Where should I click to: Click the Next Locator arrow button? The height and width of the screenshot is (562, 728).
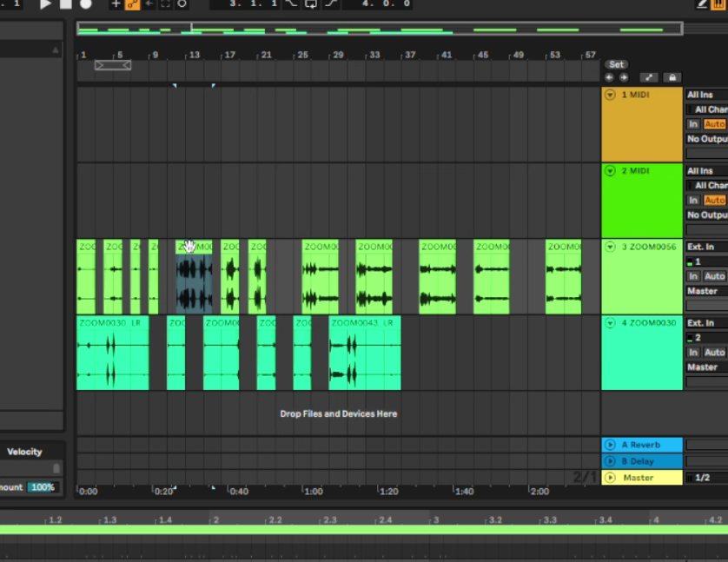pyautogui.click(x=624, y=77)
